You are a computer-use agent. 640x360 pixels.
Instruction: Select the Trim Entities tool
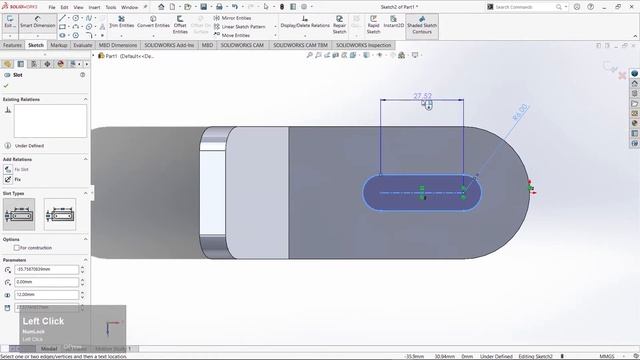(x=122, y=22)
